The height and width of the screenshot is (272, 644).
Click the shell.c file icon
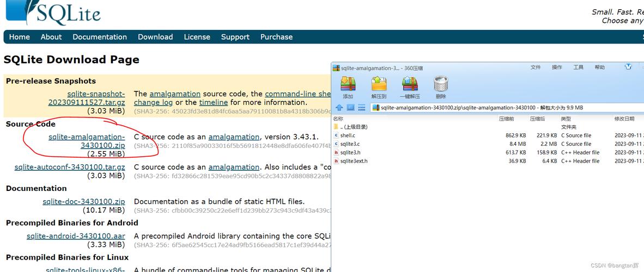pos(336,135)
